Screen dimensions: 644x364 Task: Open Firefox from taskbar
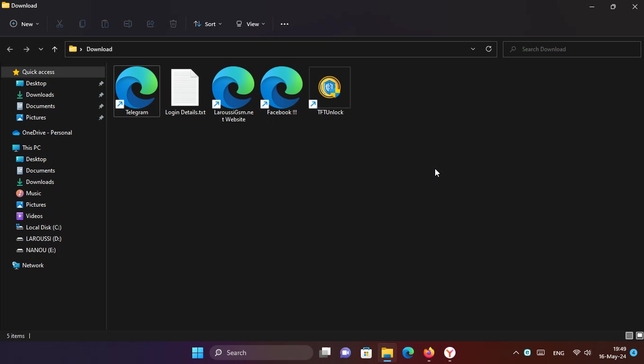click(x=429, y=353)
